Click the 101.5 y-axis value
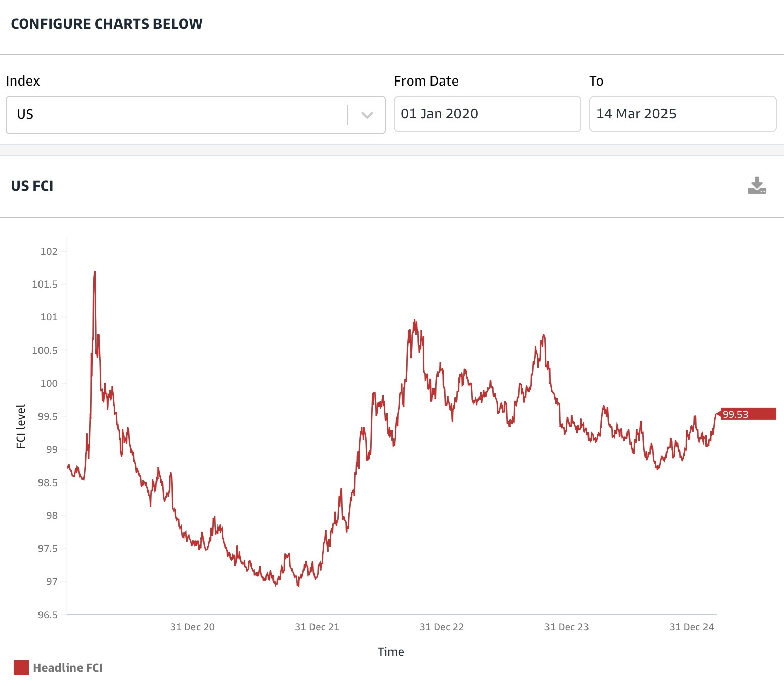 45,284
